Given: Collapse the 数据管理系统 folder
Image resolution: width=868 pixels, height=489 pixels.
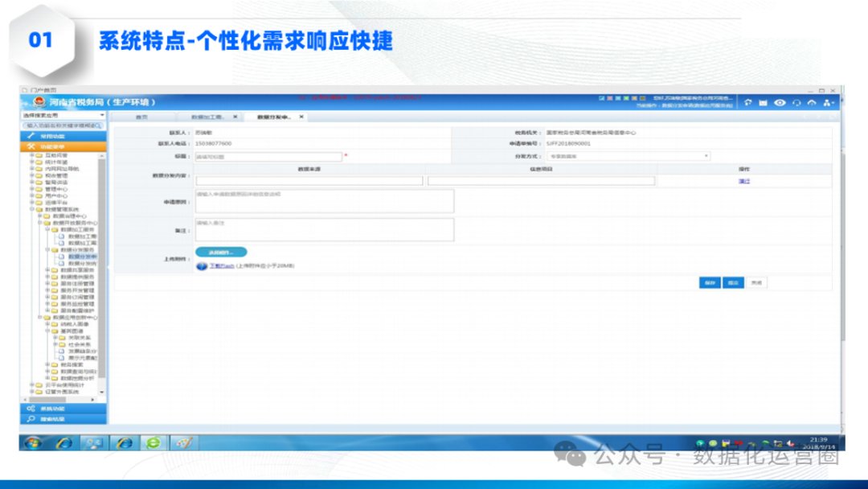Looking at the screenshot, I should point(32,209).
